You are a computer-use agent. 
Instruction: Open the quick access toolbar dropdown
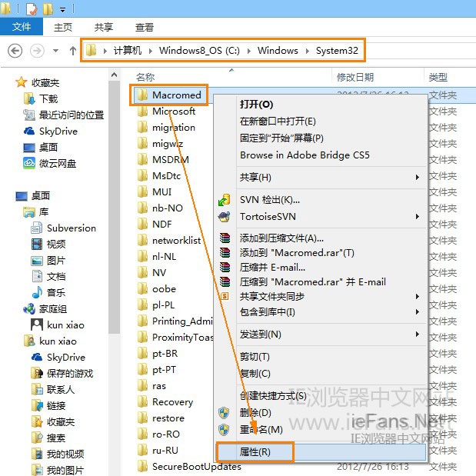pos(62,10)
